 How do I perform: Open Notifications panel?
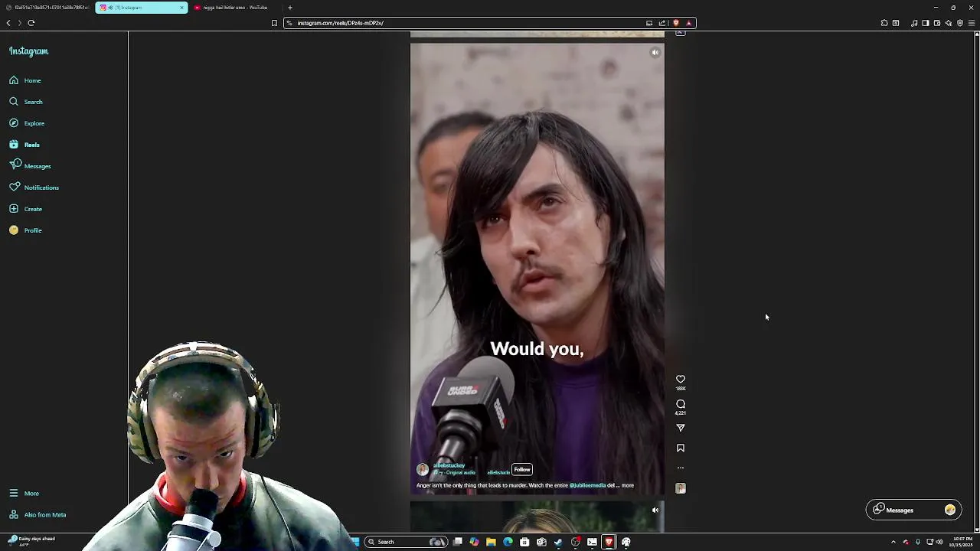[x=34, y=187]
